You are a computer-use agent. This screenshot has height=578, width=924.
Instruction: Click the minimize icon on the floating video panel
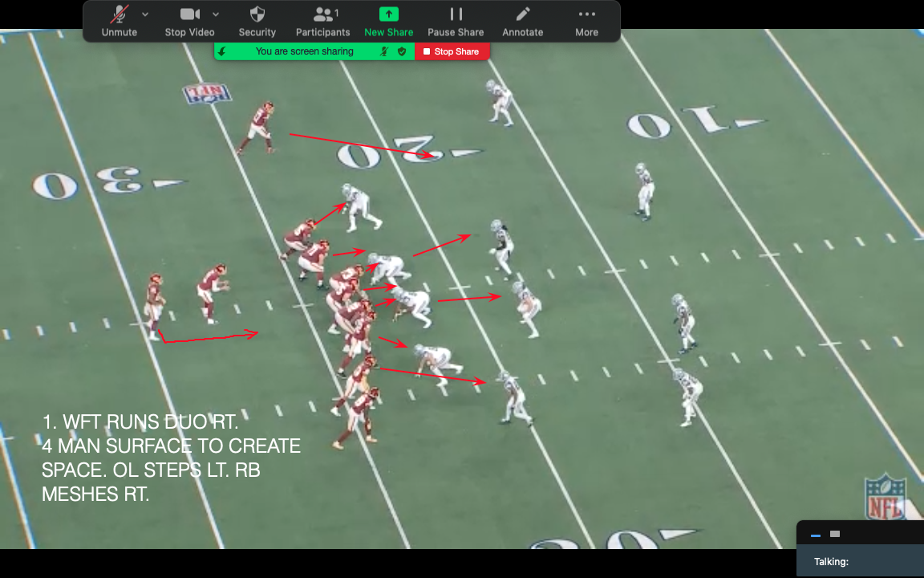814,534
